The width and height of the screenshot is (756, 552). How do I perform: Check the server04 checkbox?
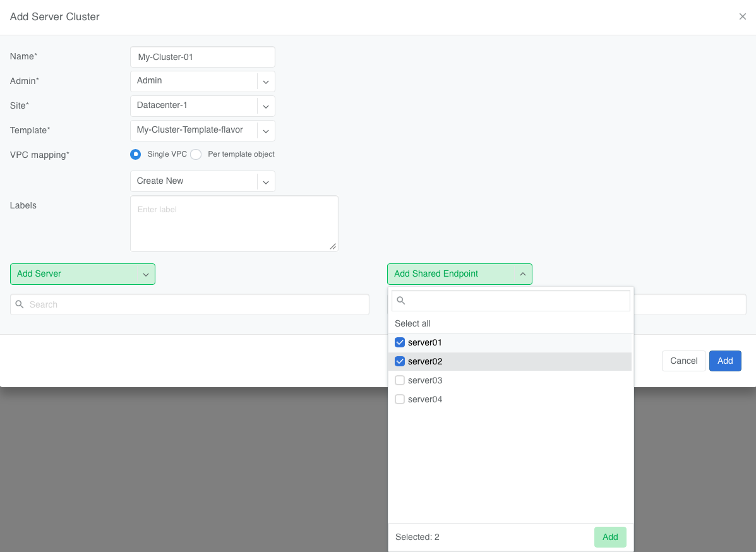[x=400, y=399]
